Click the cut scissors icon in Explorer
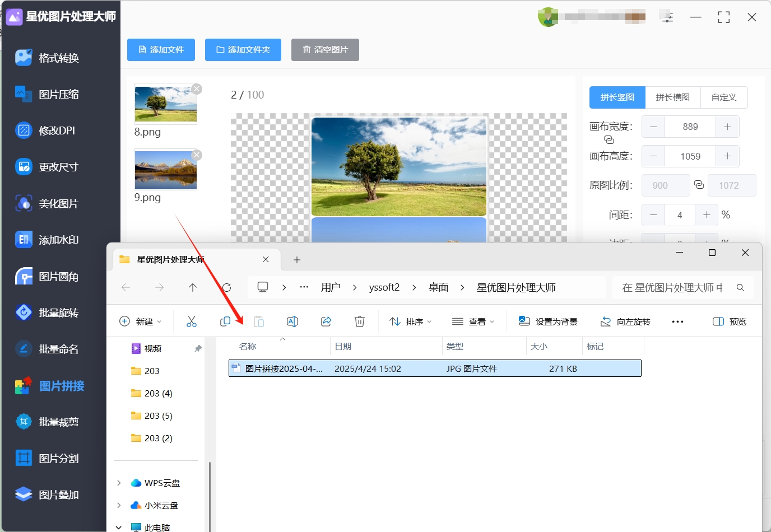Image resolution: width=771 pixels, height=532 pixels. click(192, 321)
